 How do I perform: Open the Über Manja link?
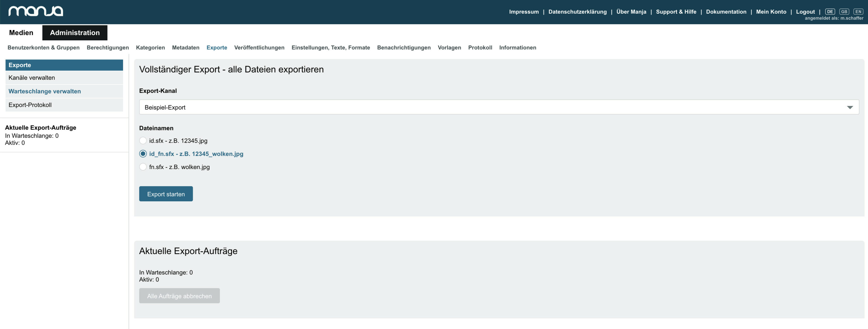pyautogui.click(x=631, y=12)
